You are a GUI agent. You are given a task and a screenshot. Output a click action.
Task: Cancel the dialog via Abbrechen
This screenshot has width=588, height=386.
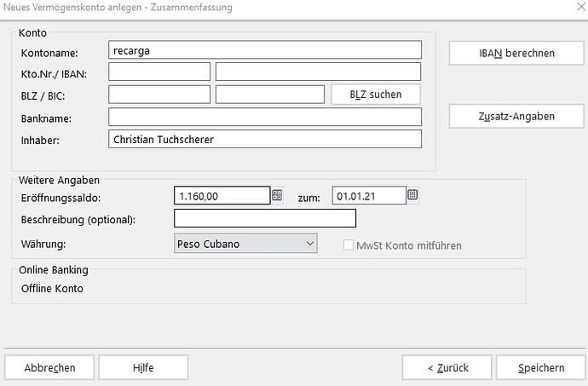pyautogui.click(x=49, y=368)
